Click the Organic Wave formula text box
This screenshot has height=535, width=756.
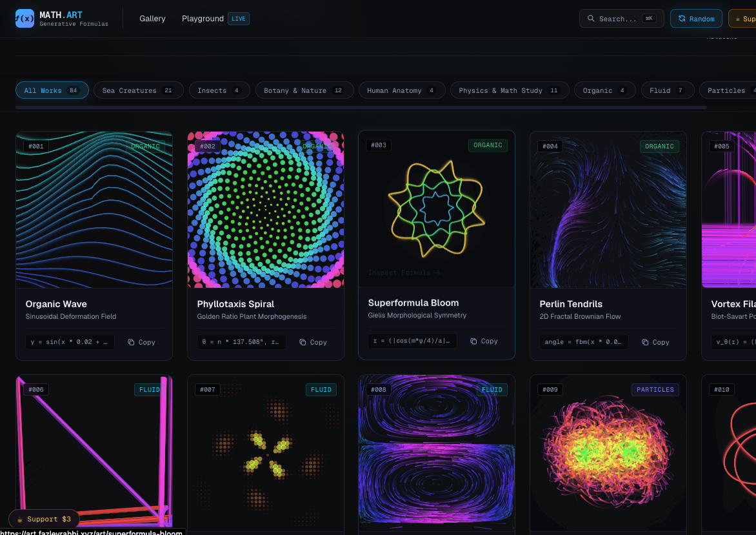(70, 342)
